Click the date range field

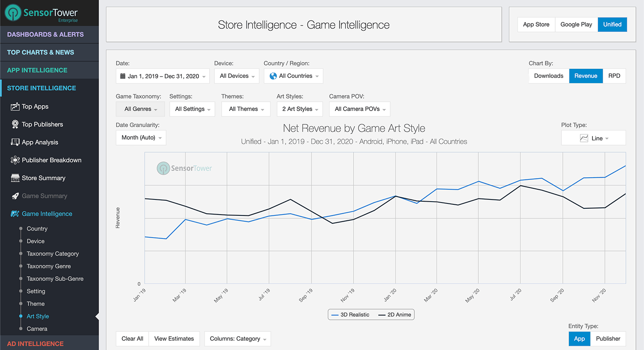pyautogui.click(x=162, y=76)
